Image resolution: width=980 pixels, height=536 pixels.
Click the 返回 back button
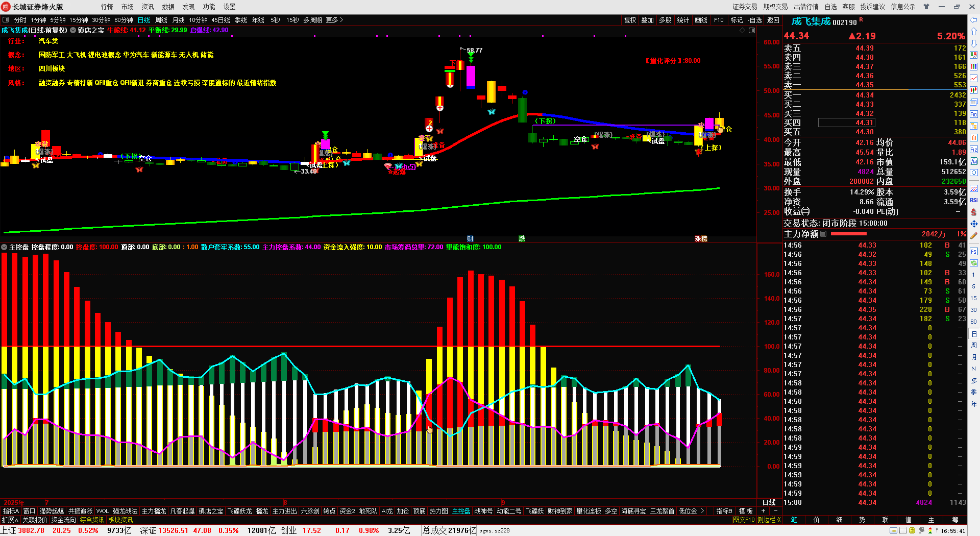pyautogui.click(x=773, y=20)
